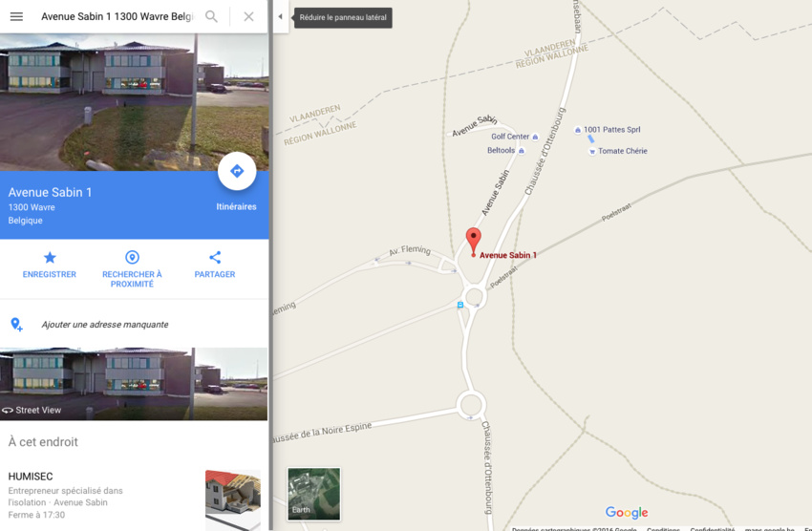The height and width of the screenshot is (531, 812).
Task: Open the hamburger main menu
Action: (16, 16)
